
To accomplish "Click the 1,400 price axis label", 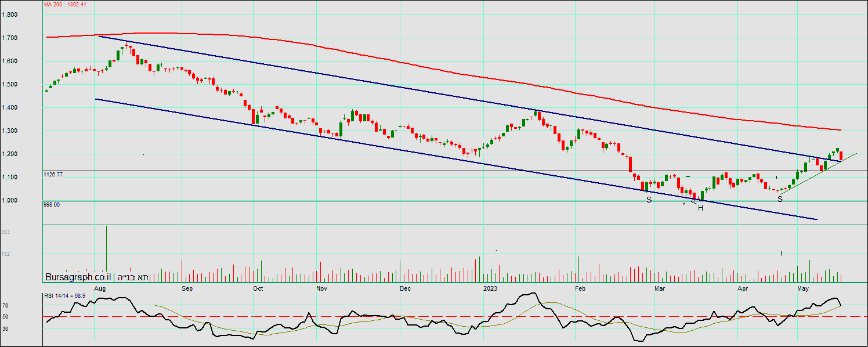I will 9,107.
